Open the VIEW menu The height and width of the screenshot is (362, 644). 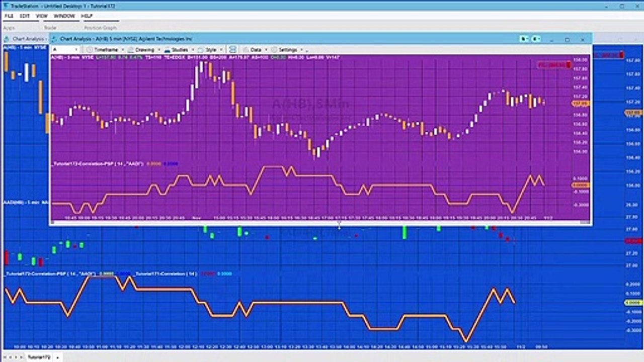[42, 16]
